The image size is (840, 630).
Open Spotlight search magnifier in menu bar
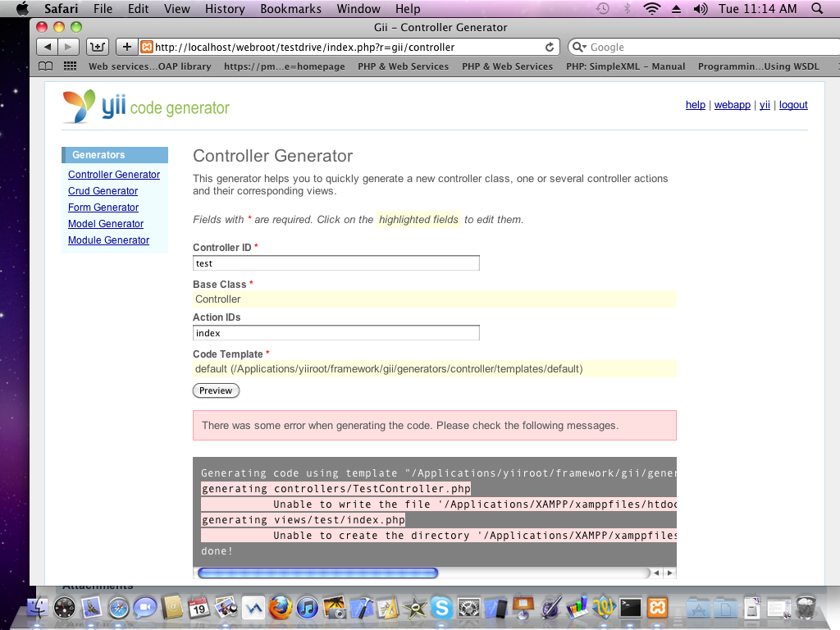(x=817, y=9)
